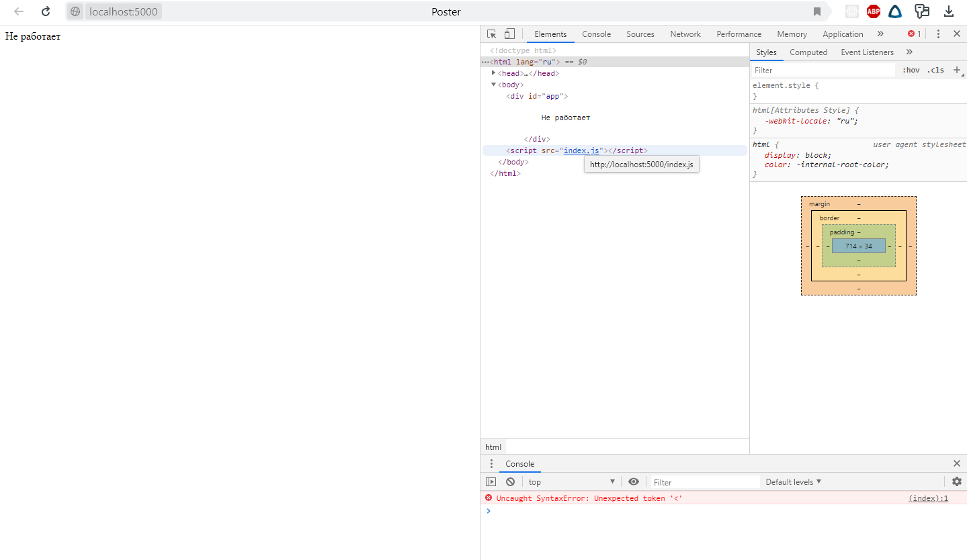Toggle :hov element state panel
Image resolution: width=967 pixels, height=560 pixels.
tap(911, 70)
